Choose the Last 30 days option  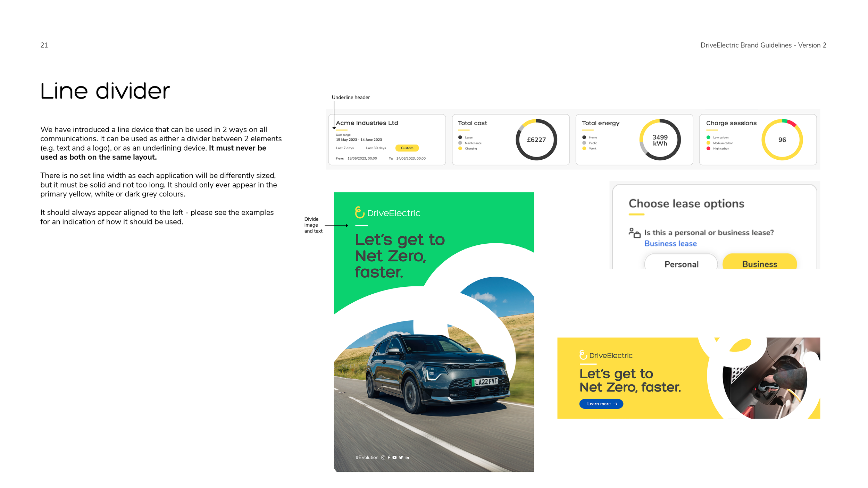[x=376, y=148]
